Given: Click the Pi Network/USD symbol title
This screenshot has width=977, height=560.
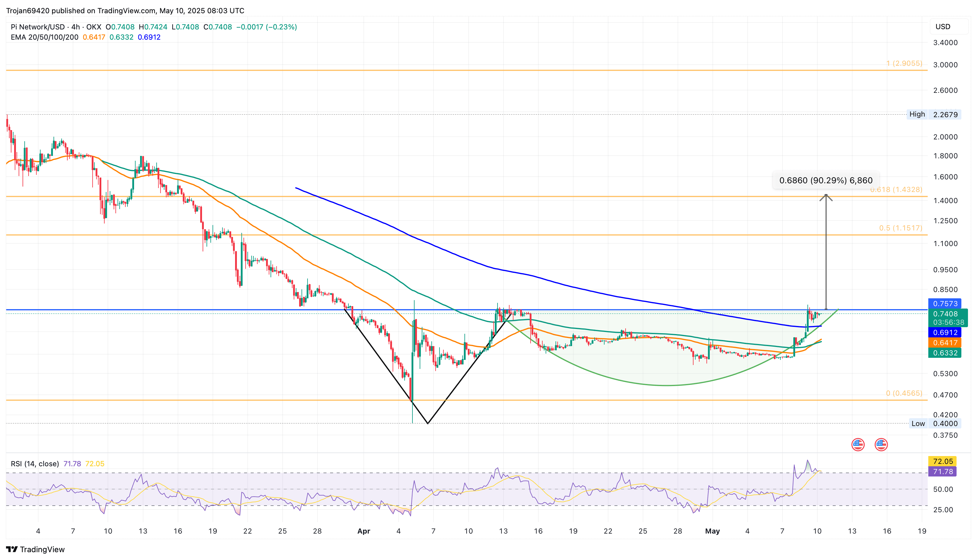Looking at the screenshot, I should 38,27.
